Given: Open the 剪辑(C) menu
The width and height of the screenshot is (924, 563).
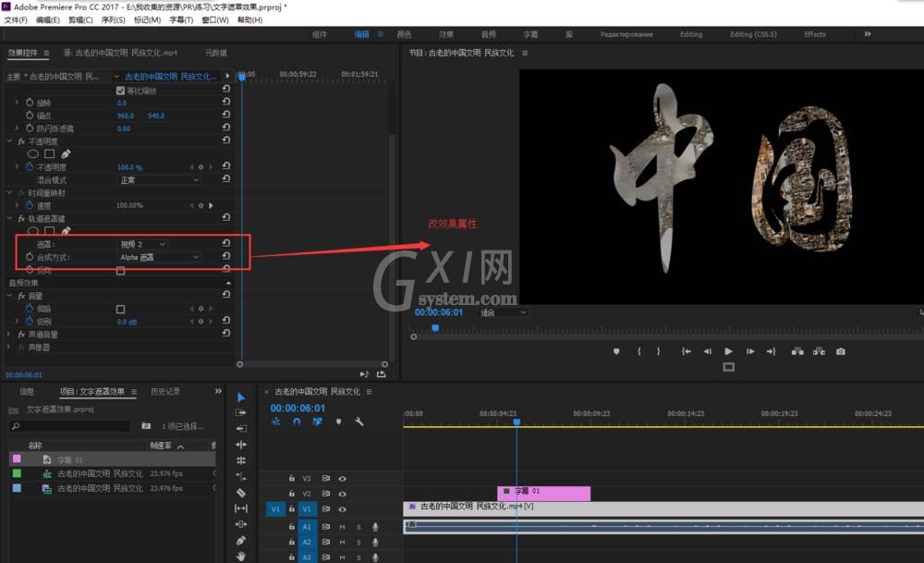Looking at the screenshot, I should pyautogui.click(x=80, y=20).
